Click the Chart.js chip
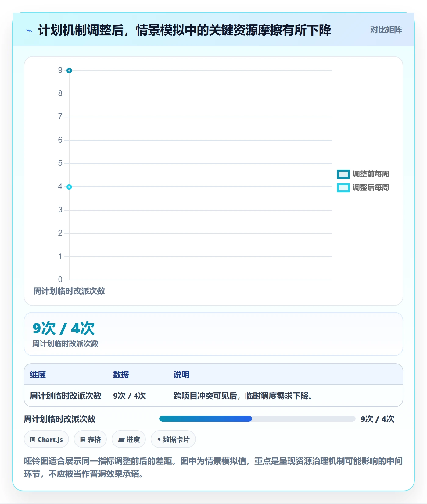This screenshot has height=504, width=427. pyautogui.click(x=46, y=439)
